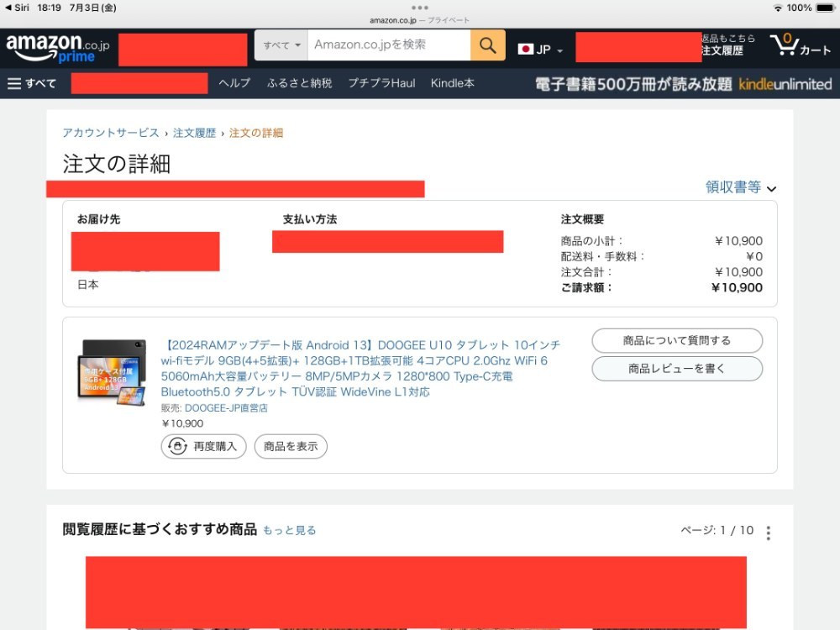The height and width of the screenshot is (630, 840).
Task: Click 商品レビューを書く button
Action: [677, 369]
